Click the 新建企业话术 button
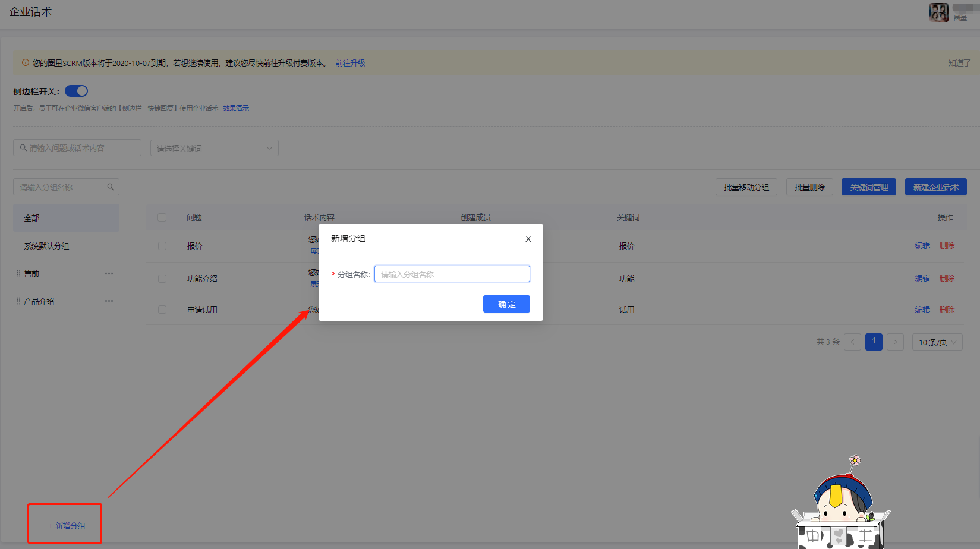The height and width of the screenshot is (549, 980). click(x=935, y=187)
